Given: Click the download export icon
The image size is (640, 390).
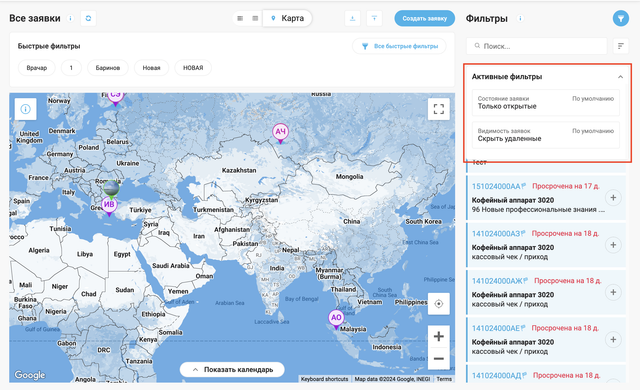Looking at the screenshot, I should tap(353, 18).
